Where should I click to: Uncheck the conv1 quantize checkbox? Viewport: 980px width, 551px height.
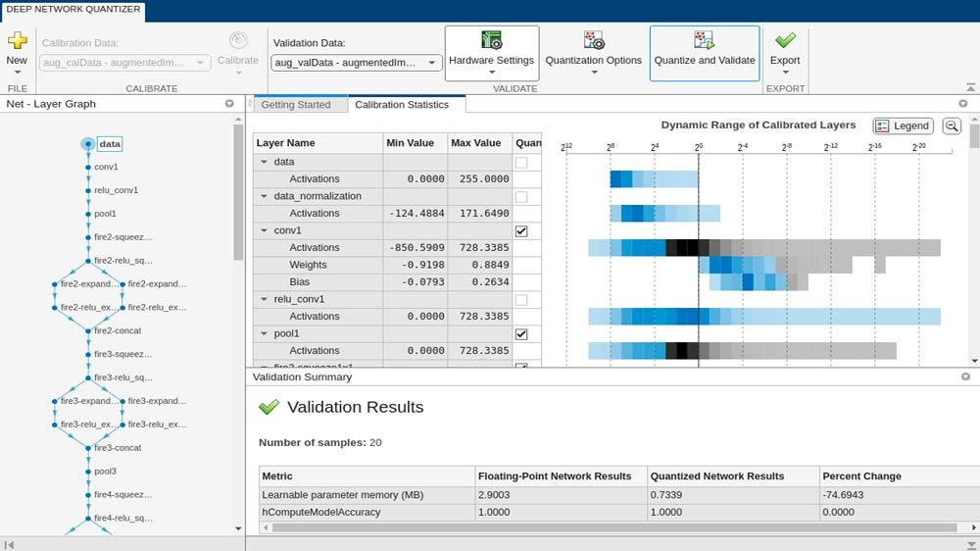point(521,230)
